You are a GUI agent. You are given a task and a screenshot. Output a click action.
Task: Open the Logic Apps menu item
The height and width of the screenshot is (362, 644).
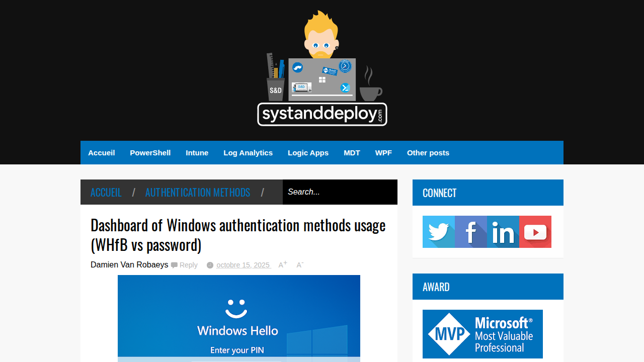click(x=308, y=153)
